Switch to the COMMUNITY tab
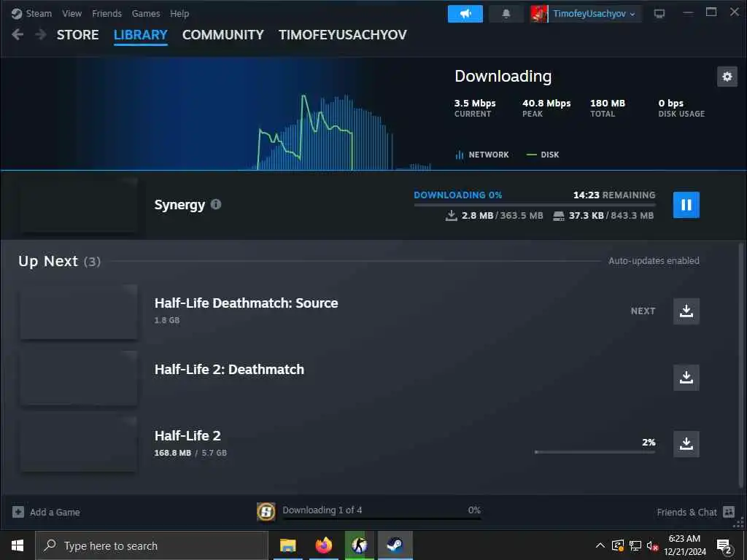Viewport: 747px width, 560px height. click(223, 35)
